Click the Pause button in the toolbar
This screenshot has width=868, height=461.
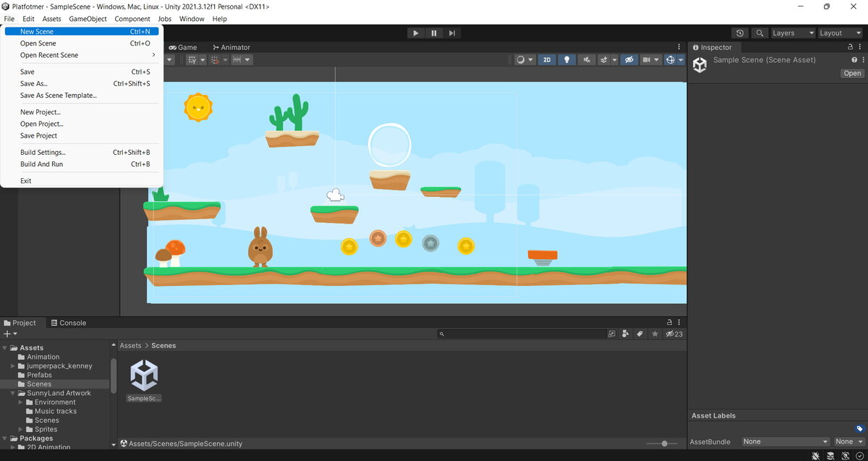click(x=434, y=33)
